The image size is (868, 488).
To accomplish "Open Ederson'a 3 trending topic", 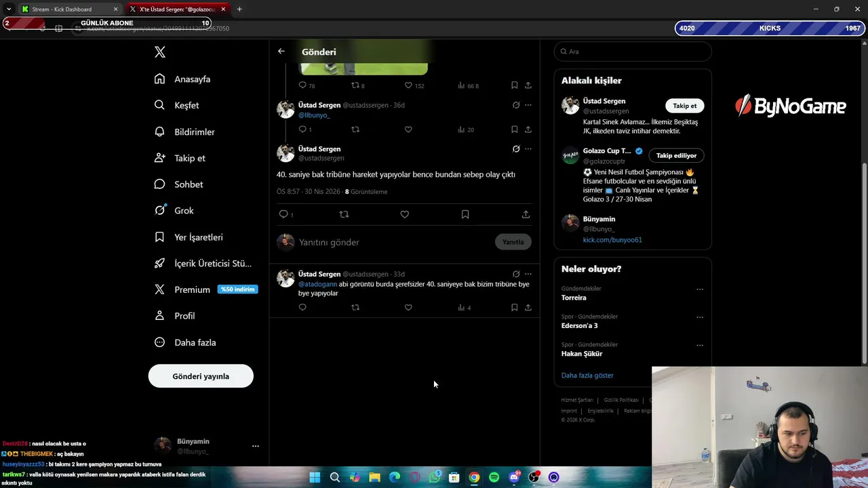I will (579, 325).
